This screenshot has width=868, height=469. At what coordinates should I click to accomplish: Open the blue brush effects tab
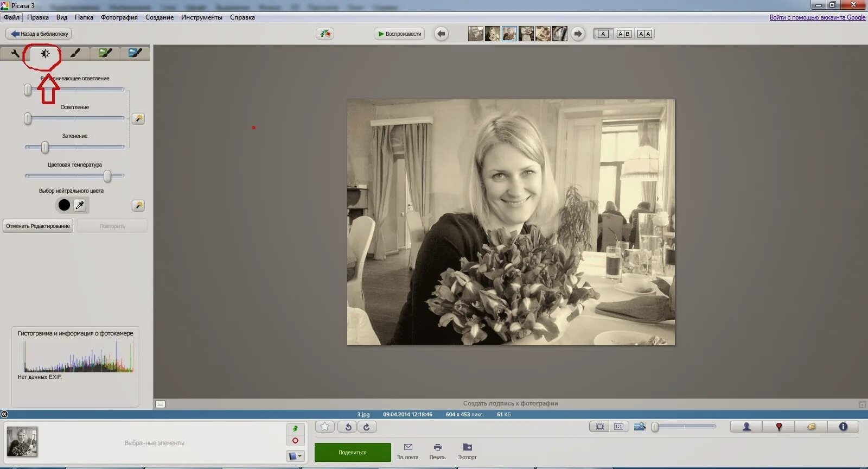[x=135, y=53]
